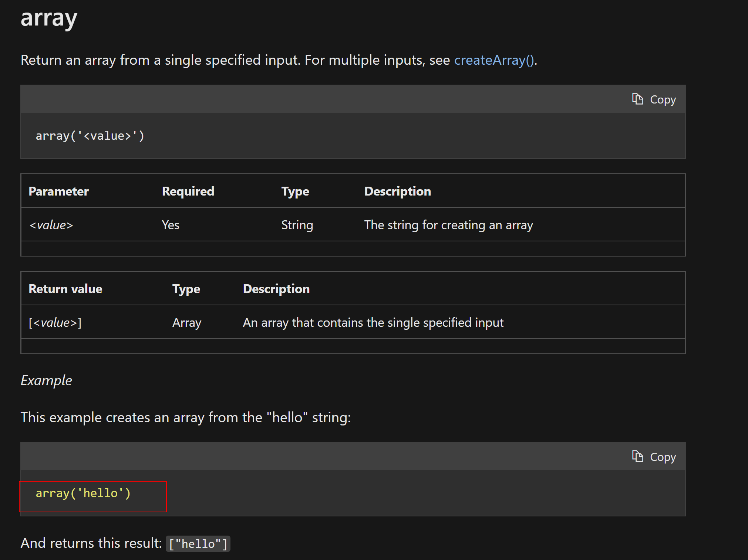
Task: Select the String type cell
Action: 297,224
